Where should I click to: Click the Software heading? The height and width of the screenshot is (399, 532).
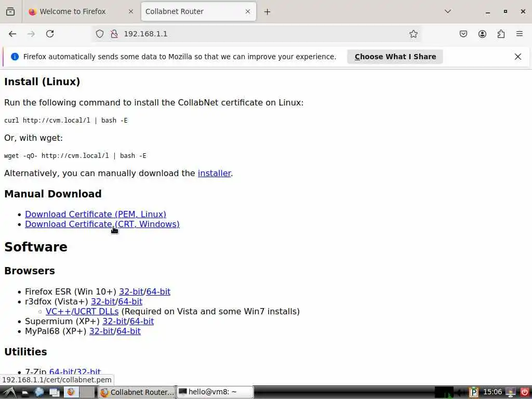(x=36, y=247)
